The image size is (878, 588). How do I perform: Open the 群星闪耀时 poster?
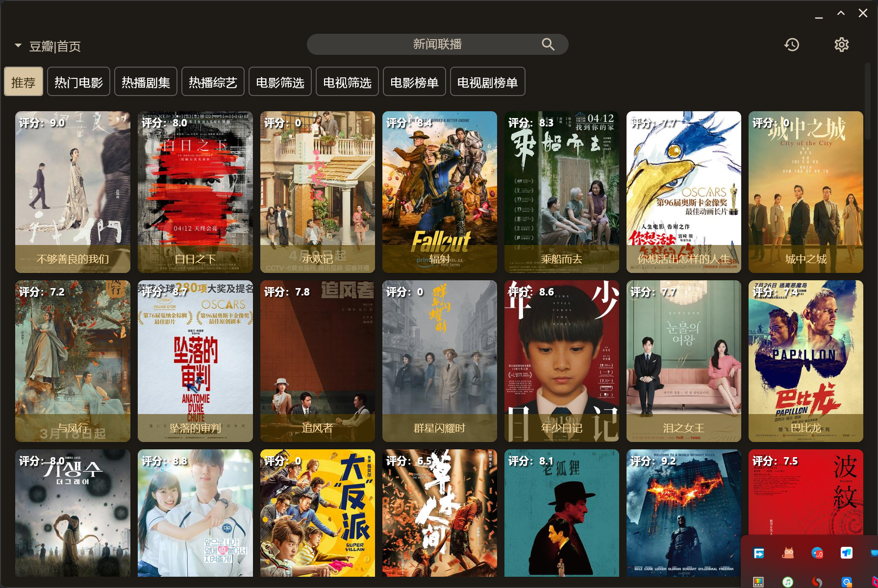439,361
